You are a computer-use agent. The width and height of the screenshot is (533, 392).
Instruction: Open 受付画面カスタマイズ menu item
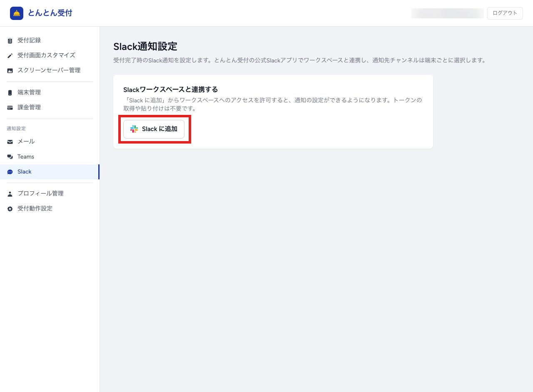pos(50,55)
